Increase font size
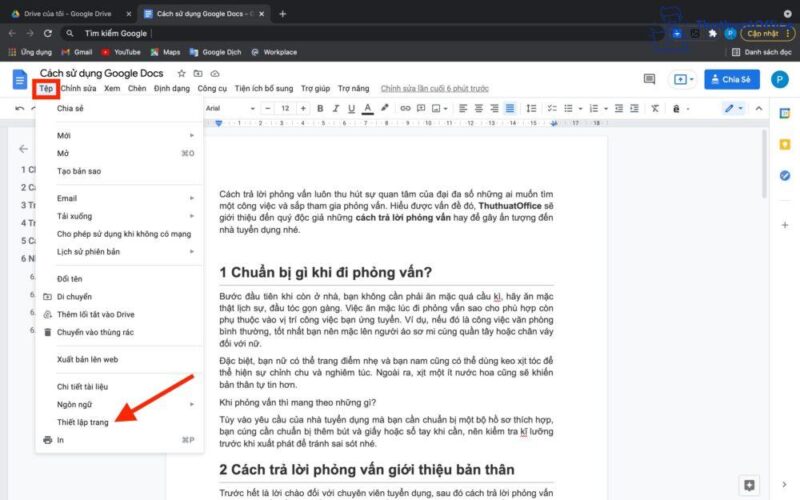 pos(303,108)
